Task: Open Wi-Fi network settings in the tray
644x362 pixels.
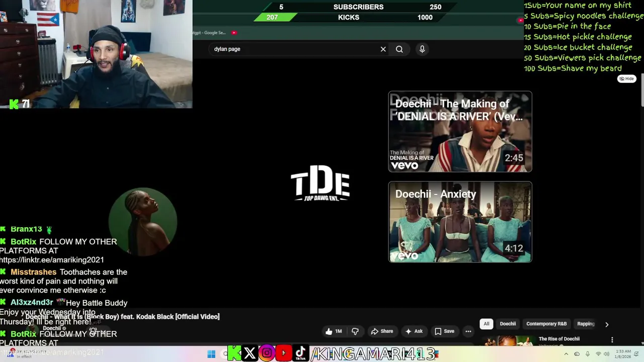Action: point(598,354)
